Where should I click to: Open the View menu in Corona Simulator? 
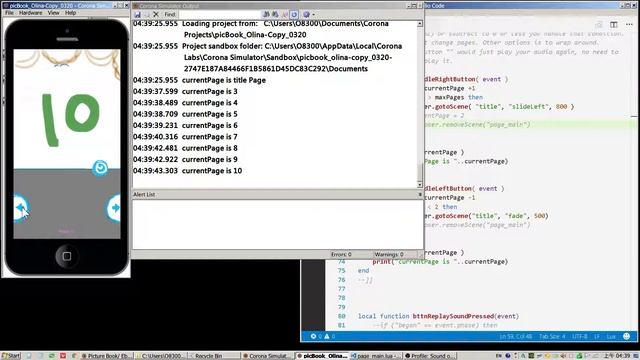tap(53, 13)
